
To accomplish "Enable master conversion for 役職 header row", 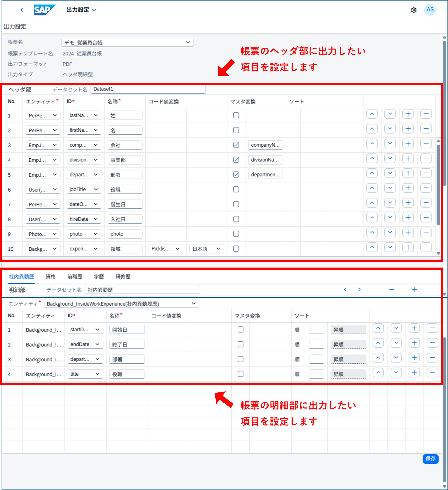I will (236, 189).
